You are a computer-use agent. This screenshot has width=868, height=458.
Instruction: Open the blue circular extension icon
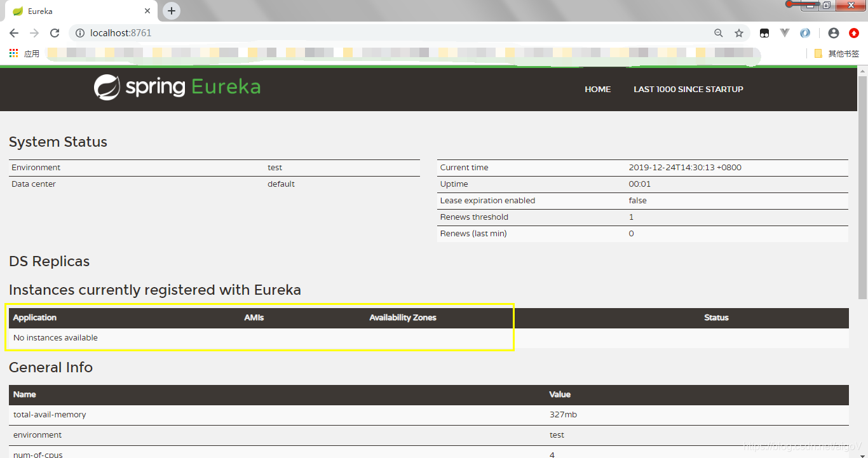click(805, 33)
